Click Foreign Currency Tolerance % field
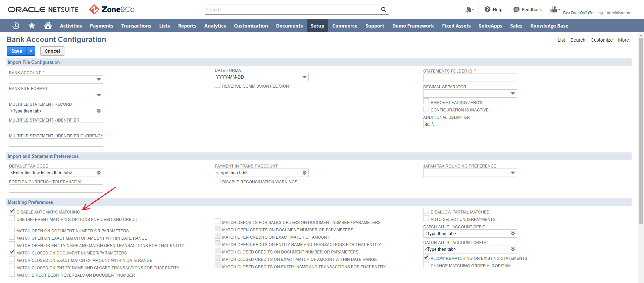Viewport: 644px width, 283px height. tap(56, 189)
